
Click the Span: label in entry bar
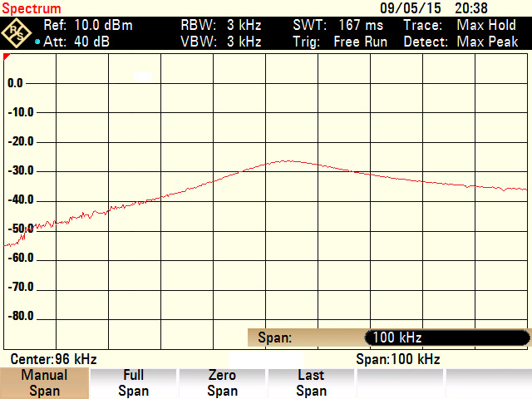(x=275, y=338)
